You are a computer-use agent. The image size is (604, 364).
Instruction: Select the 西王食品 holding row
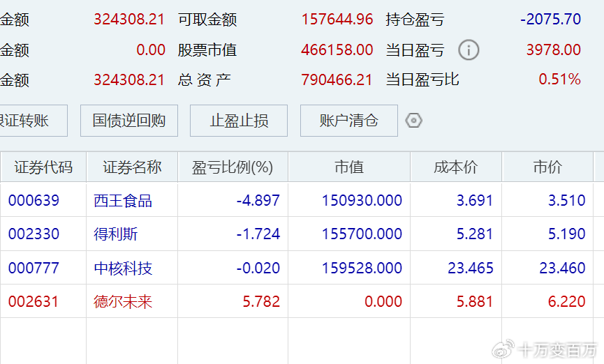pyautogui.click(x=123, y=201)
